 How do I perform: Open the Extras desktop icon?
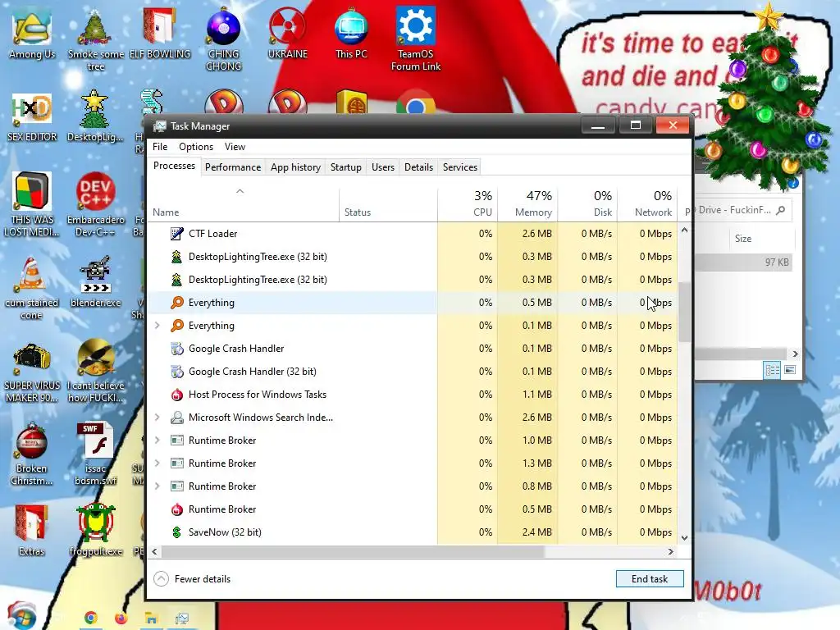pos(32,523)
